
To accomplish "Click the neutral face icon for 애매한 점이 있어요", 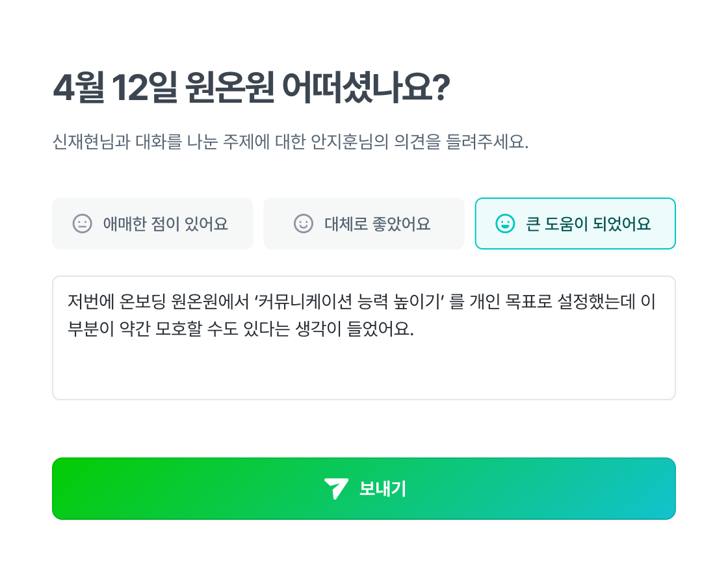I will tap(82, 224).
